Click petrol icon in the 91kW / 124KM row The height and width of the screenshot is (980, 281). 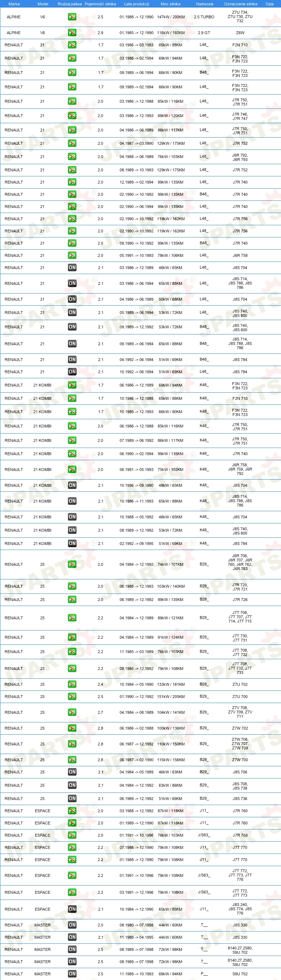pyautogui.click(x=72, y=637)
